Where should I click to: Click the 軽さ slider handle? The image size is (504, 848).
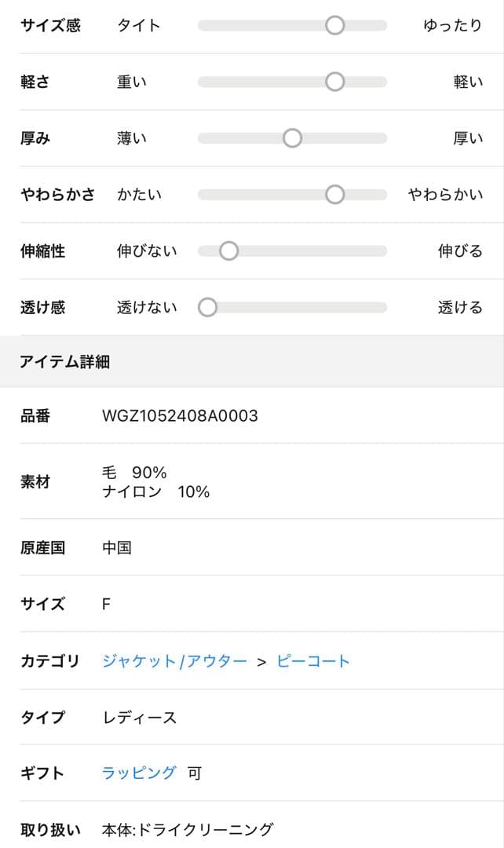tap(336, 81)
